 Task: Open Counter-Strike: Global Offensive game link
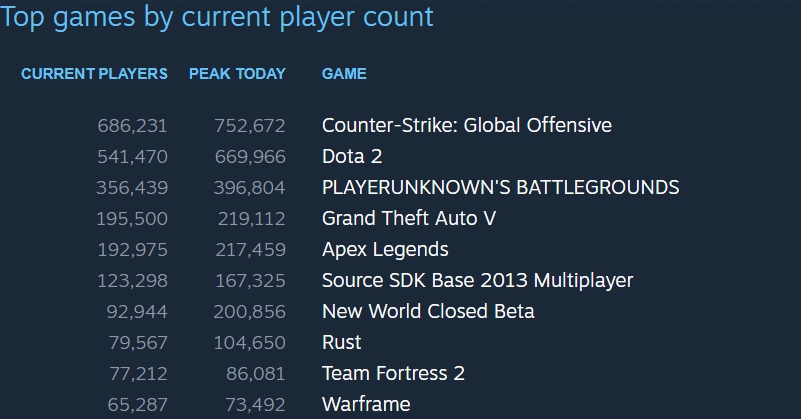(466, 125)
